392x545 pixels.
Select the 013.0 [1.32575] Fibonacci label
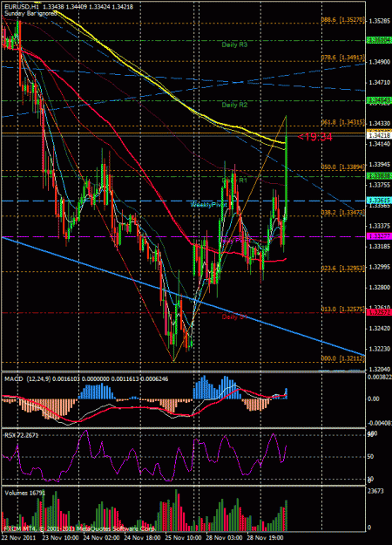coord(342,309)
